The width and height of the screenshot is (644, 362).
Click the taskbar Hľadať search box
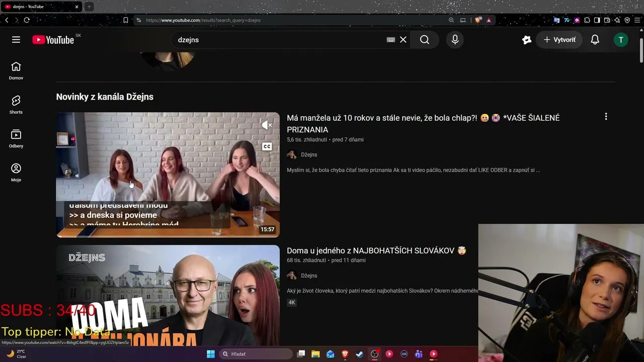pos(256,354)
